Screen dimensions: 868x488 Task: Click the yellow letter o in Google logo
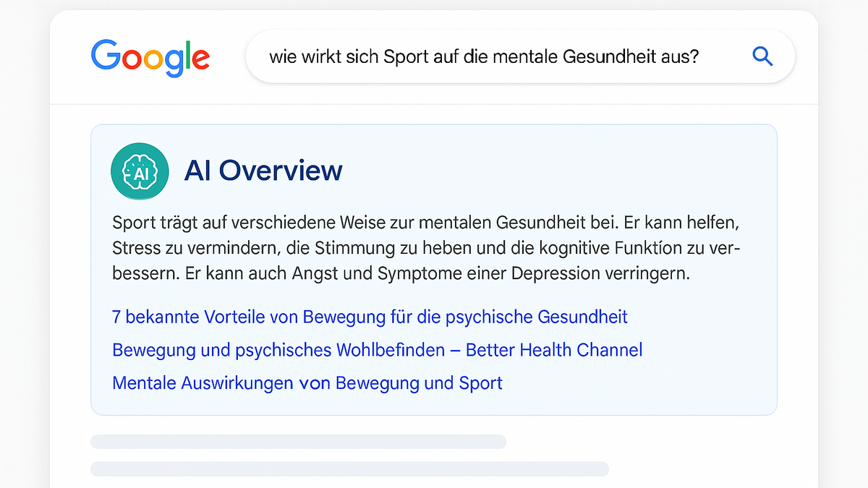pyautogui.click(x=152, y=59)
